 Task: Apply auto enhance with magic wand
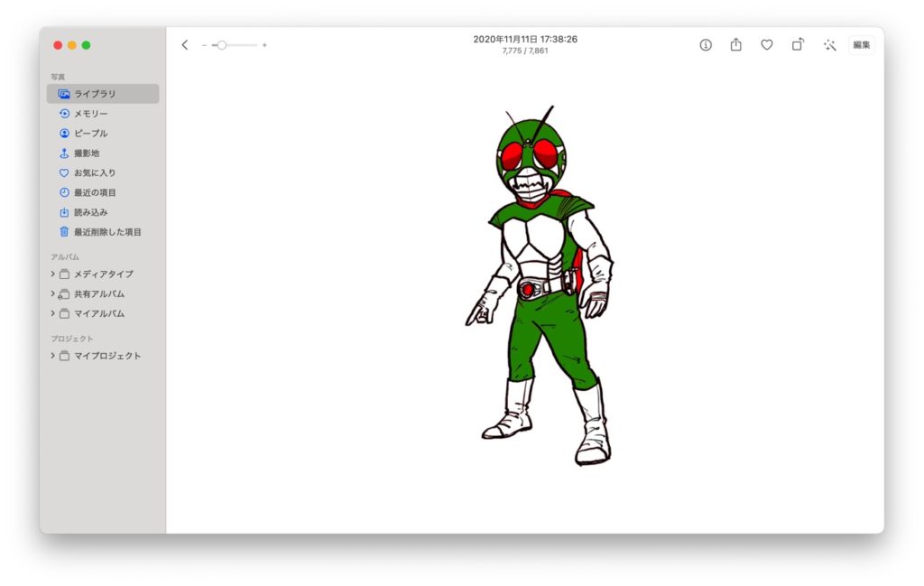830,45
